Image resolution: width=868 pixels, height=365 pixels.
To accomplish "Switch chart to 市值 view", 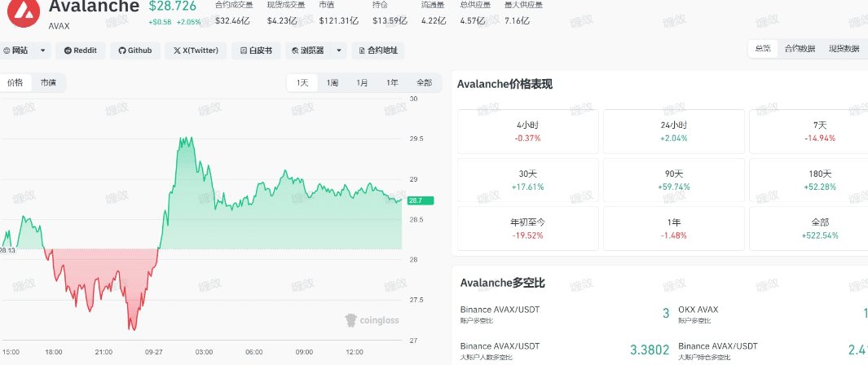I will coord(48,82).
